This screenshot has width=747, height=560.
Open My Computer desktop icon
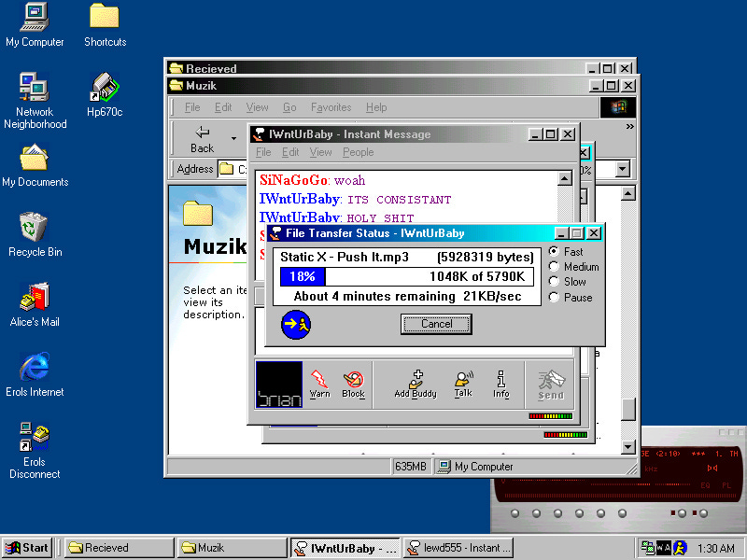35,25
